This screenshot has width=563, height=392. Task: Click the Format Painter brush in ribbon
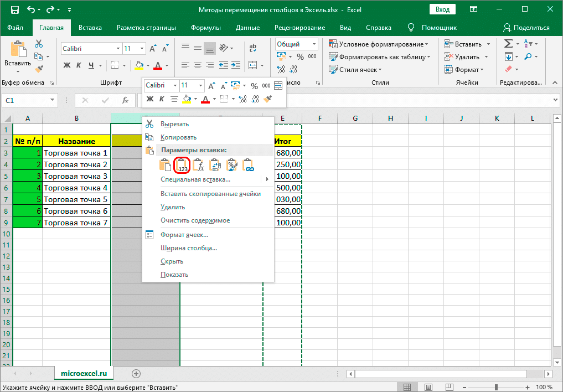39,69
